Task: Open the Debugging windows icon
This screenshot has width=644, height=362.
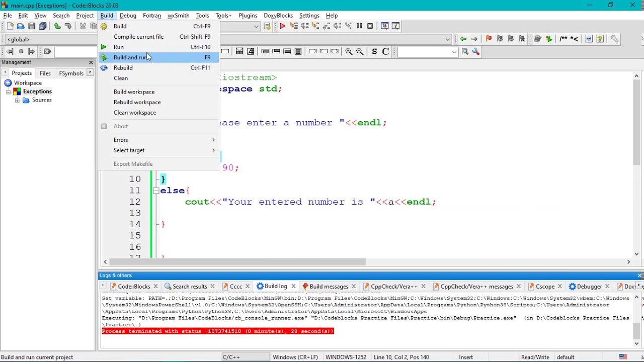Action: click(x=385, y=26)
